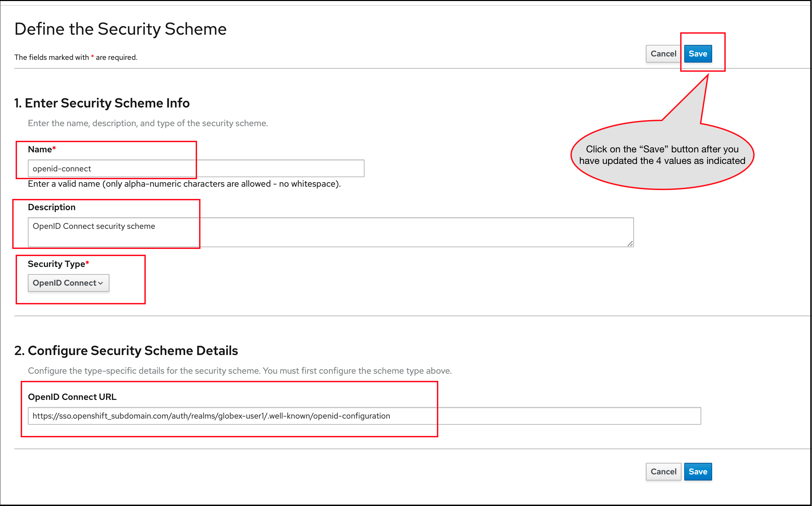Viewport: 812px width, 506px height.
Task: Click the 'OpenID Connect URL' label
Action: coord(72,397)
